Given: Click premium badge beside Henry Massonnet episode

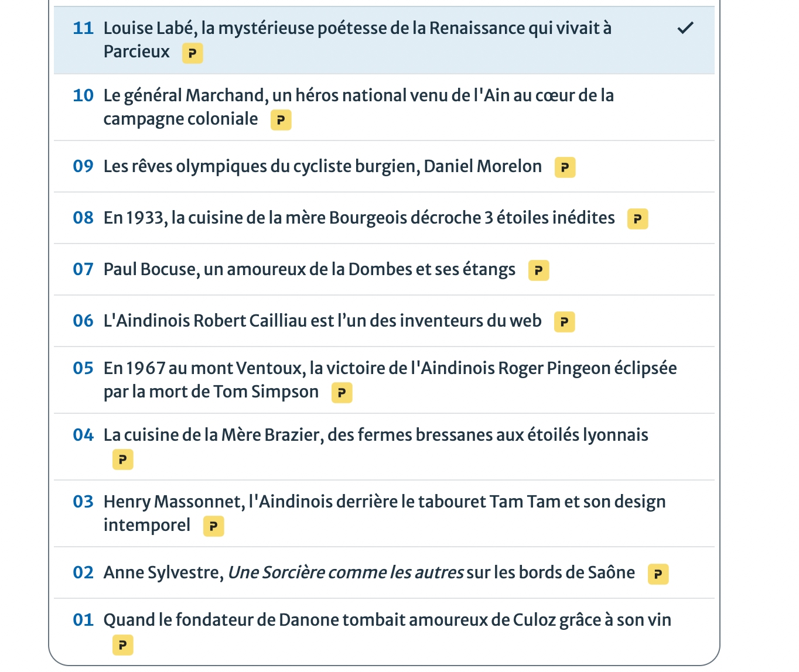Looking at the screenshot, I should click(213, 526).
